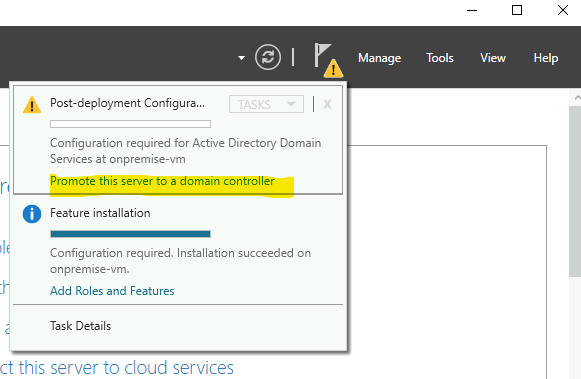Open the View menu
The height and width of the screenshot is (379, 581).
click(x=493, y=58)
